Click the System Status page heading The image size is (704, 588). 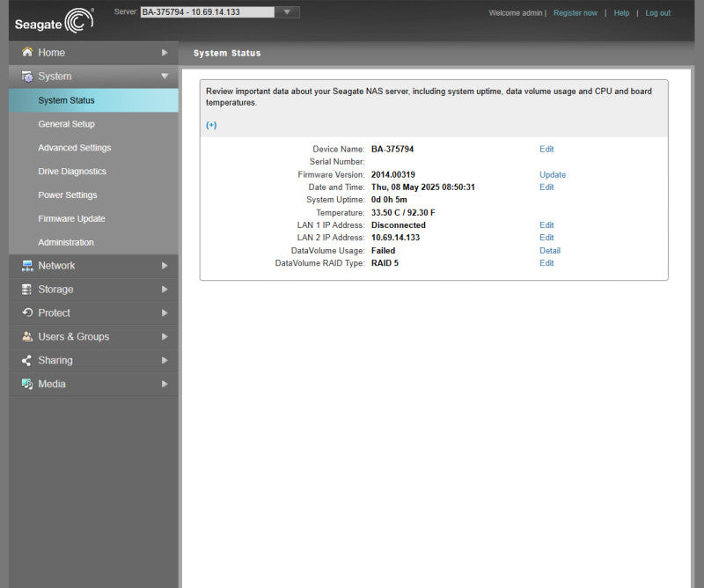[227, 53]
